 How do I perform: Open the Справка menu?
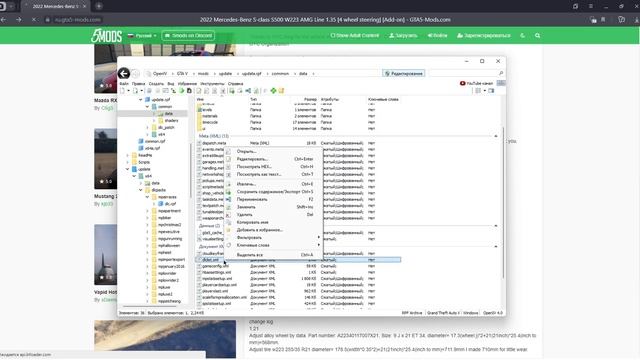point(235,83)
